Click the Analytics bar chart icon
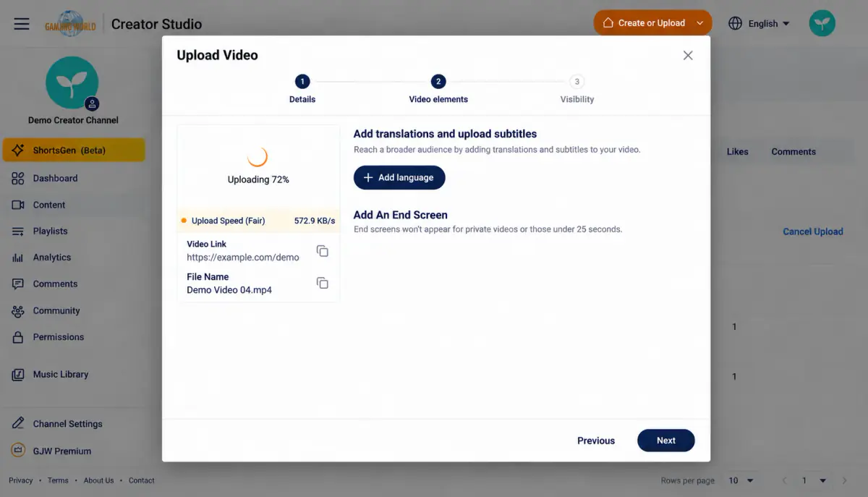The height and width of the screenshot is (497, 868). (x=18, y=258)
